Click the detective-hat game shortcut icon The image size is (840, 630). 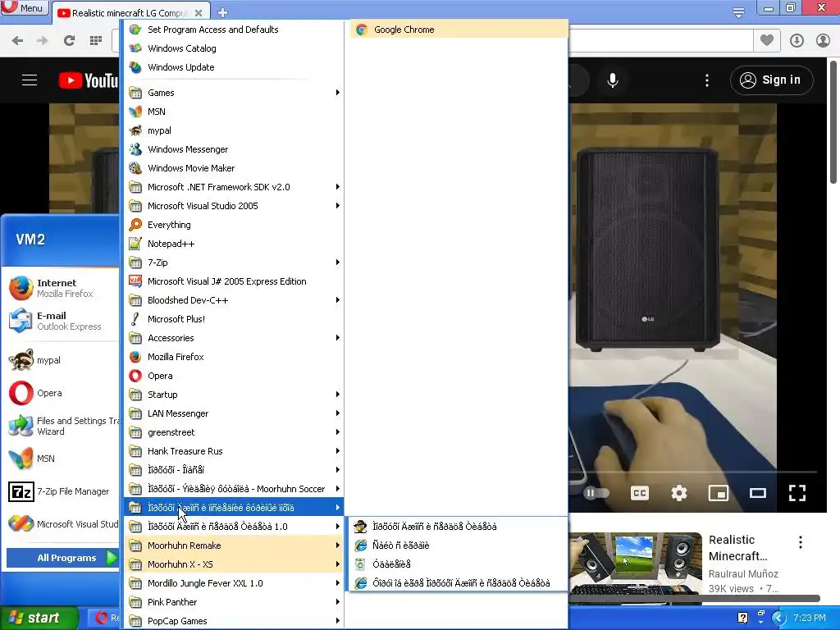[x=361, y=526]
